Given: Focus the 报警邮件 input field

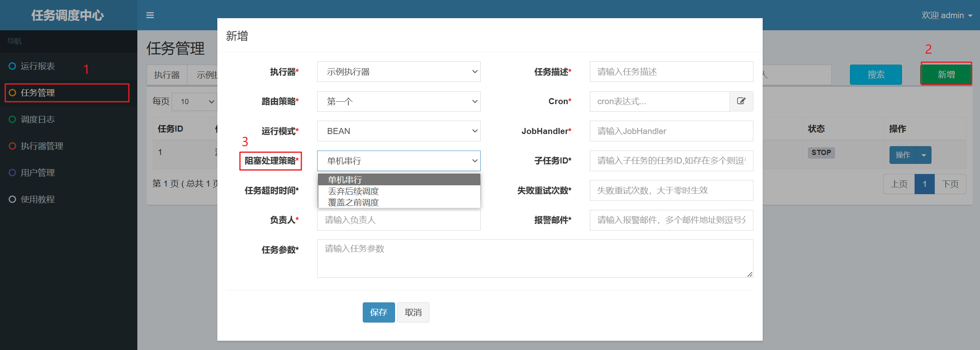Looking at the screenshot, I should [671, 220].
